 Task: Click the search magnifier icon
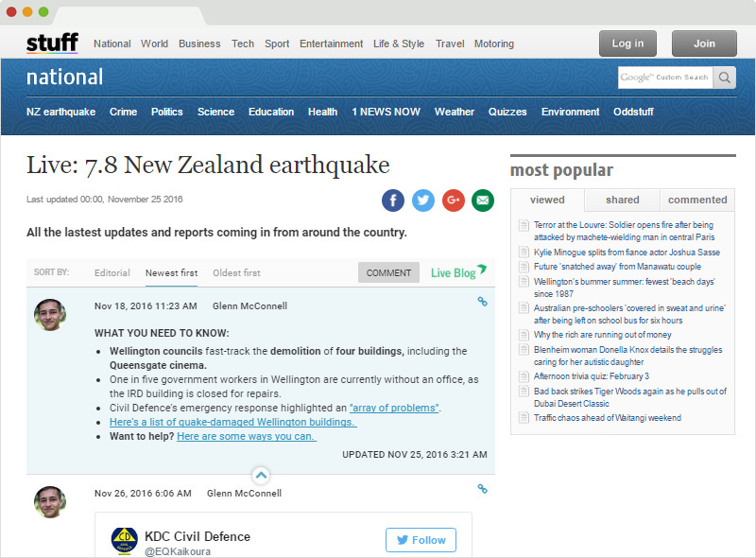tap(725, 78)
